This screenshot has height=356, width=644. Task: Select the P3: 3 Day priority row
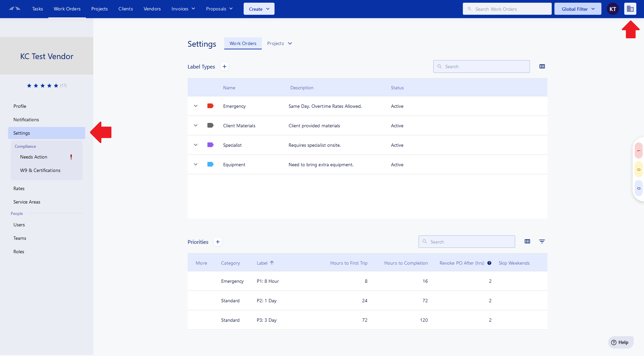click(x=367, y=320)
